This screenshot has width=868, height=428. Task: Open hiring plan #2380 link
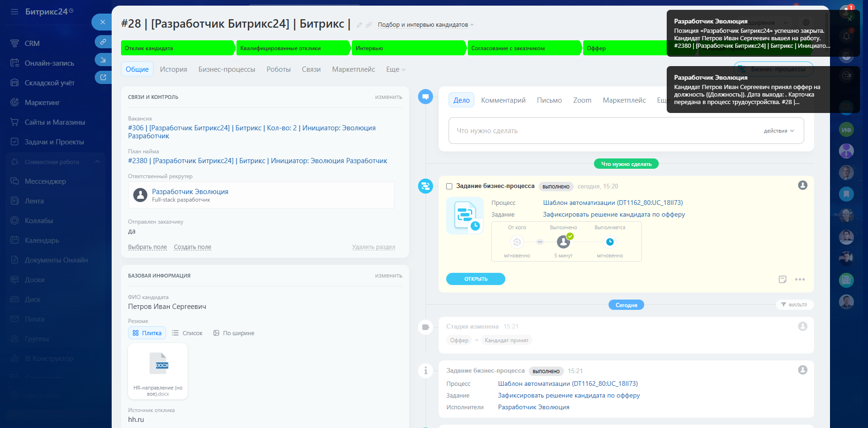(258, 161)
